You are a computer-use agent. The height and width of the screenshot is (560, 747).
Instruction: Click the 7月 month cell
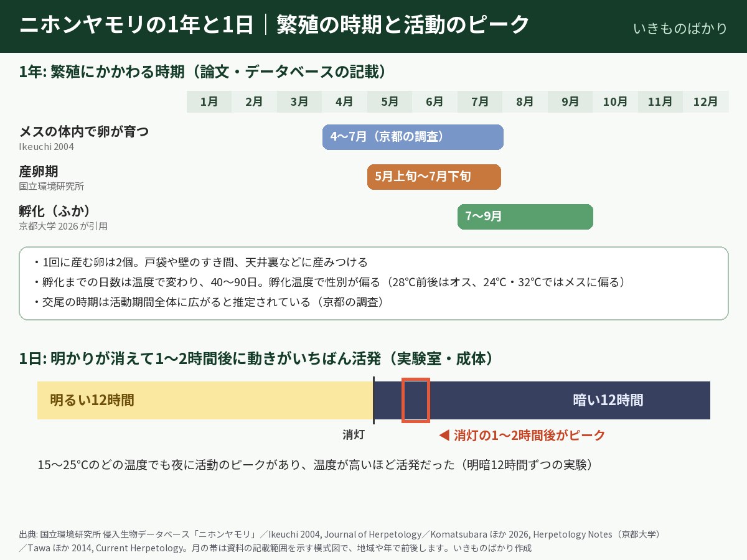[480, 101]
